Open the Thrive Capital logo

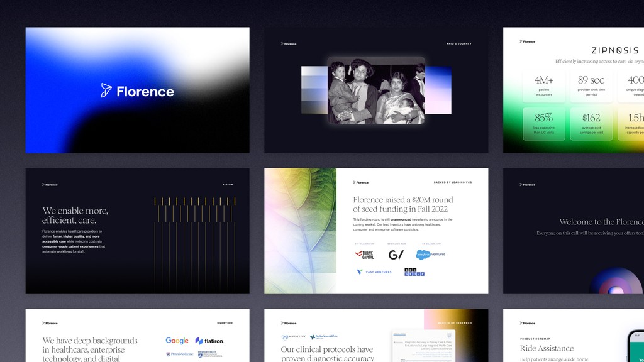tap(364, 255)
